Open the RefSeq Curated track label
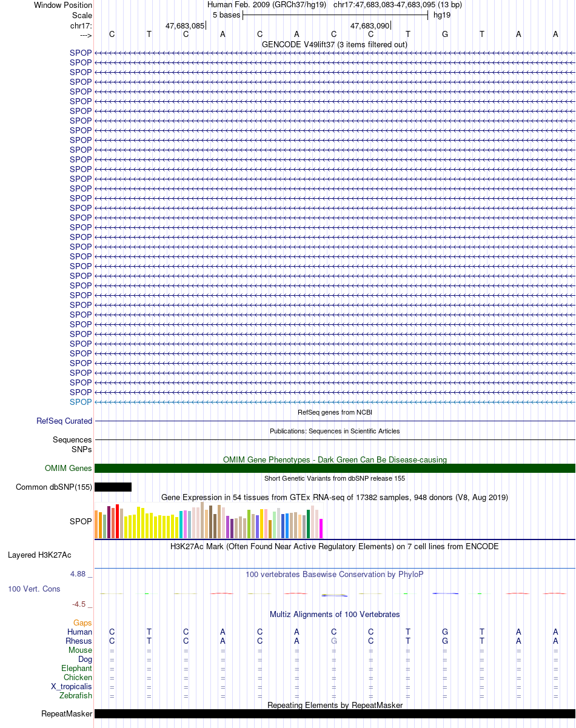This screenshot has width=576, height=728. [x=64, y=421]
